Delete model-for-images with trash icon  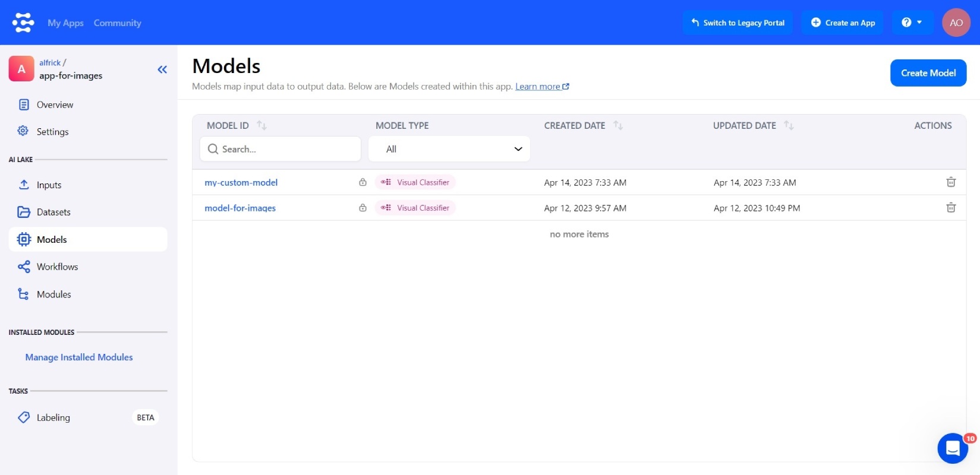click(x=951, y=208)
